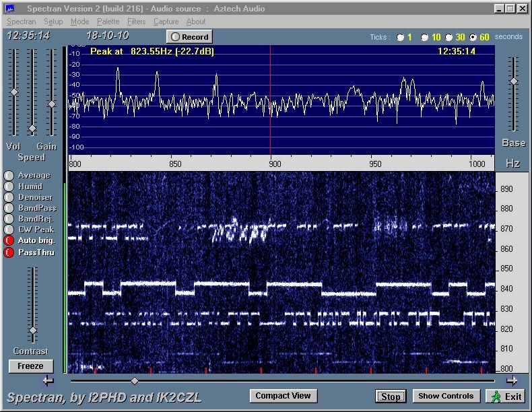
Task: Click the horizontal frequency slider handle
Action: tap(135, 381)
